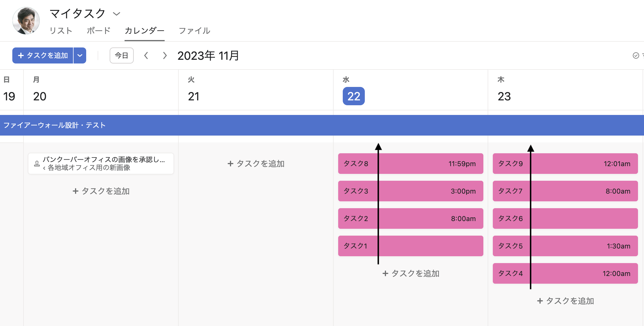Go to previous week arrow

146,55
